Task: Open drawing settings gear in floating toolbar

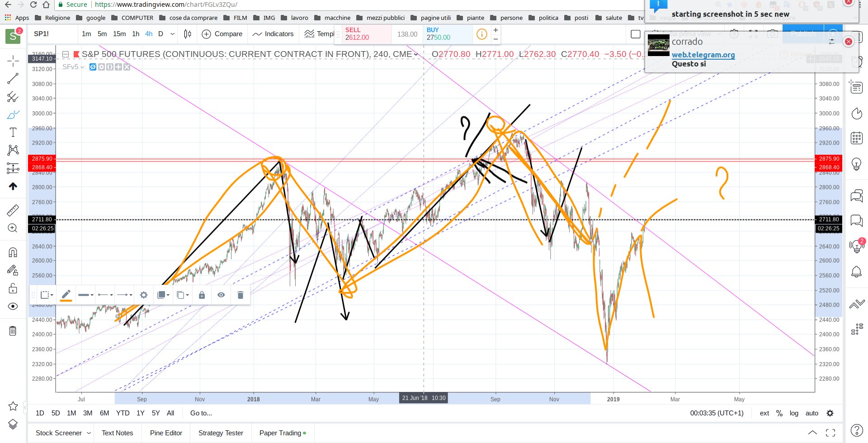Action: 144,295
